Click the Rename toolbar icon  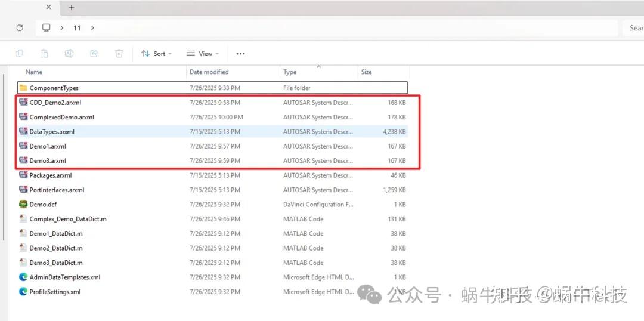(x=69, y=54)
